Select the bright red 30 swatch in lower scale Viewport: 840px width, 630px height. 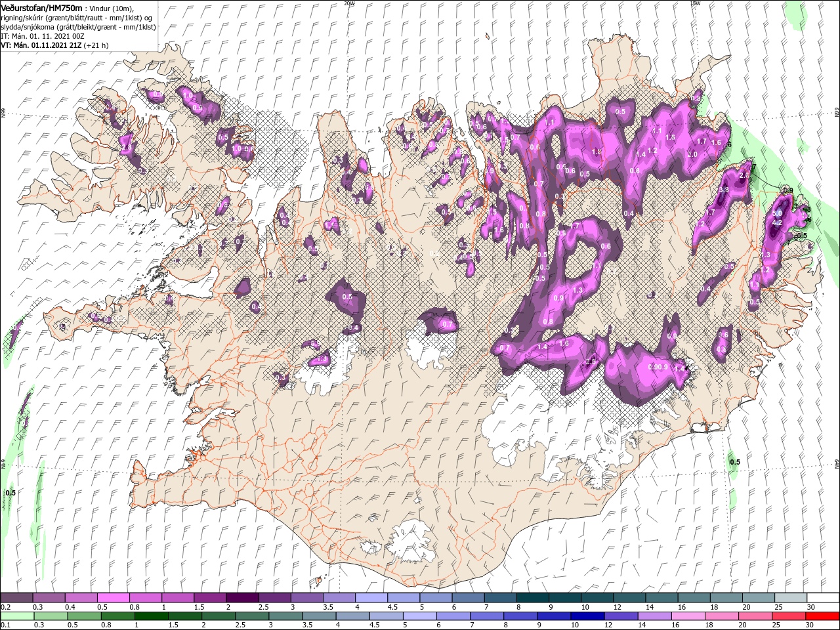(823, 616)
